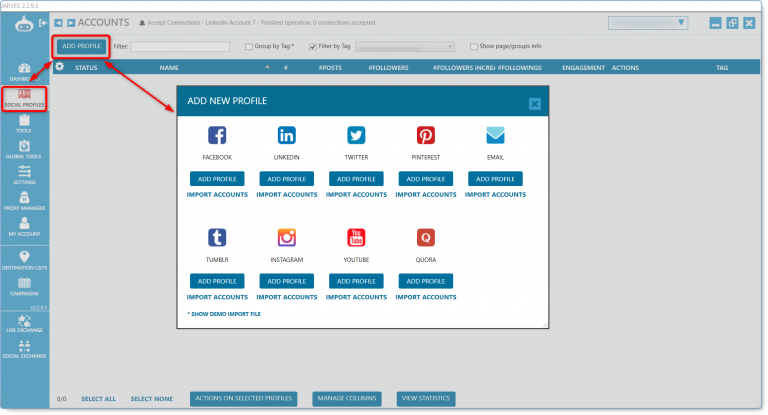Click Import Accounts under Facebook
Image resolution: width=768 pixels, height=415 pixels.
(217, 194)
